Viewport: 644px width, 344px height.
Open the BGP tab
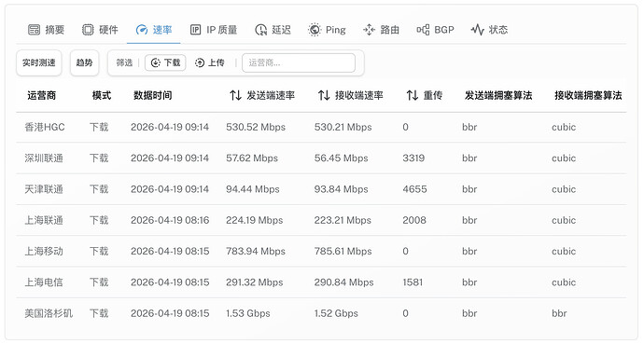(x=435, y=30)
